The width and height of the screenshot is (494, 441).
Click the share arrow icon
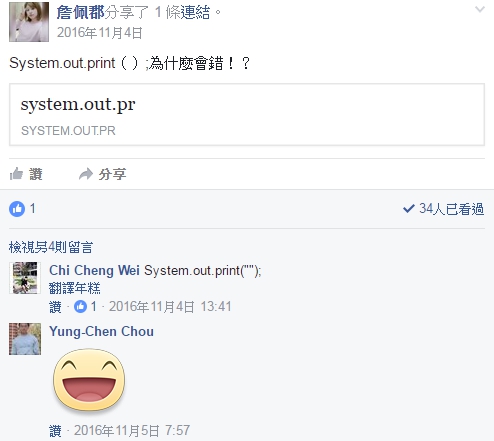[86, 174]
